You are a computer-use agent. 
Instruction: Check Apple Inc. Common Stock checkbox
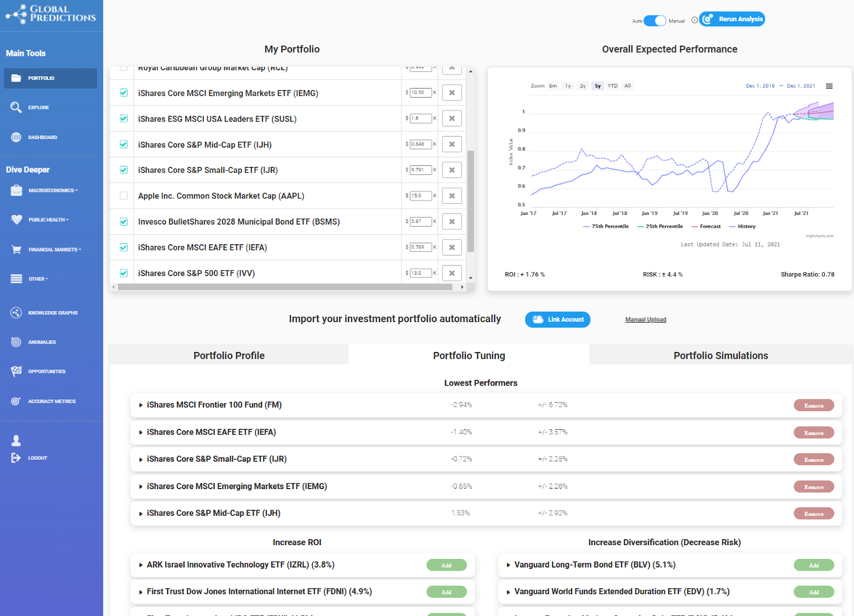coord(124,196)
